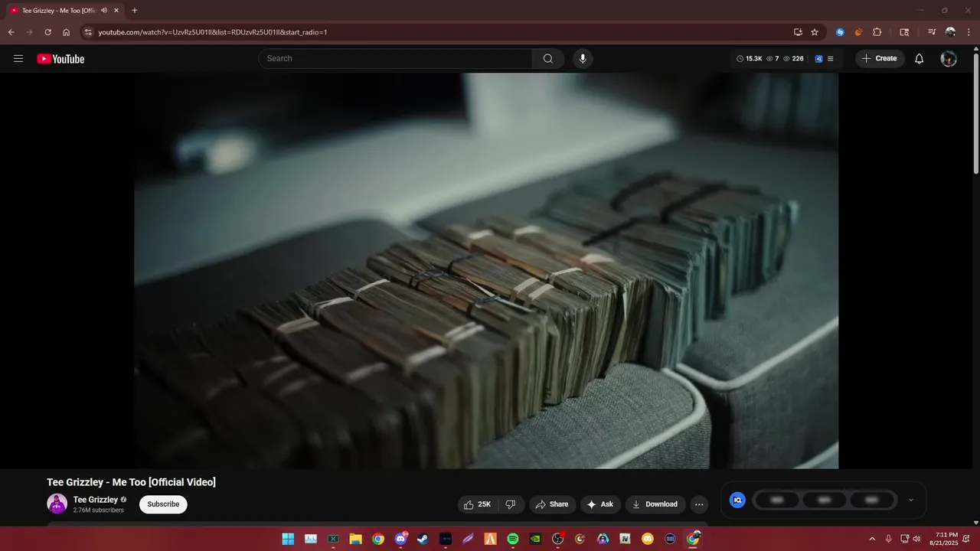
Task: Open the Shazam extension icon
Action: (840, 32)
